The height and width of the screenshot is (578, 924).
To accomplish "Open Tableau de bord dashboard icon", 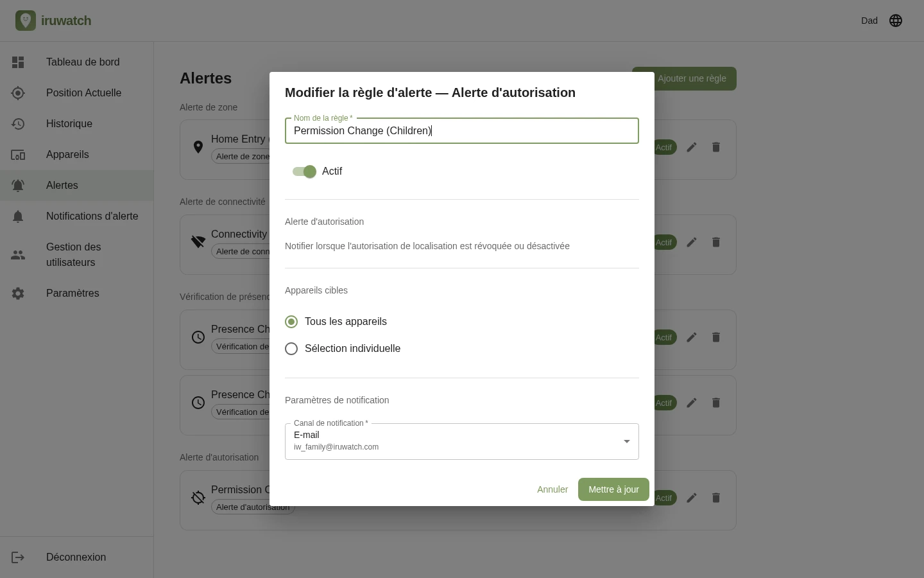I will coord(18,62).
